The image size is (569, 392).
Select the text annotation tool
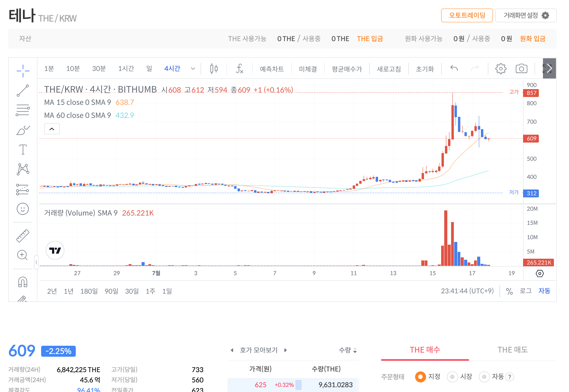[x=23, y=149]
